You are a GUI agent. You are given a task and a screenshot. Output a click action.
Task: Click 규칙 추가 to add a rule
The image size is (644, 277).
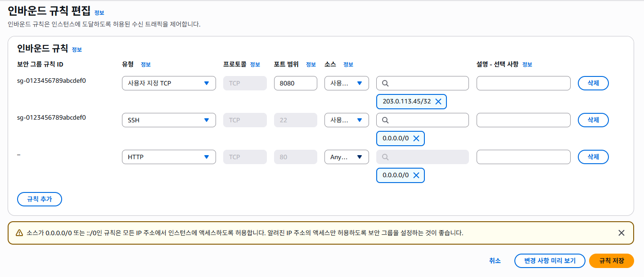(x=39, y=199)
